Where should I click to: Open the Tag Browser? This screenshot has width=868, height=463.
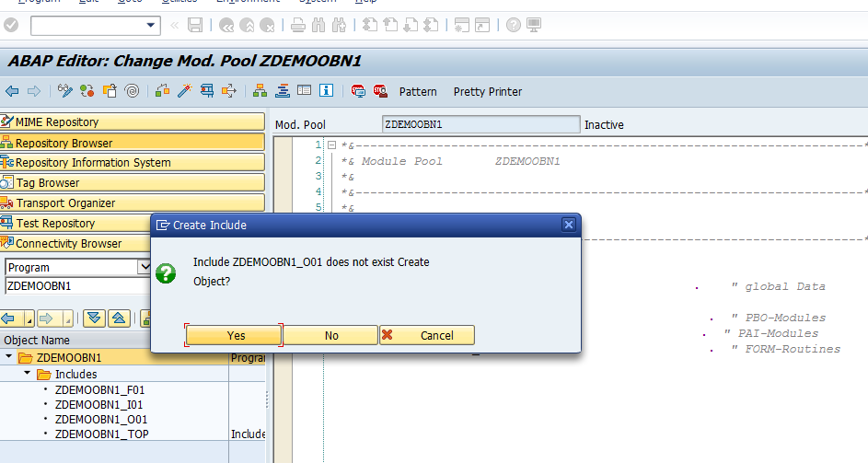[133, 183]
